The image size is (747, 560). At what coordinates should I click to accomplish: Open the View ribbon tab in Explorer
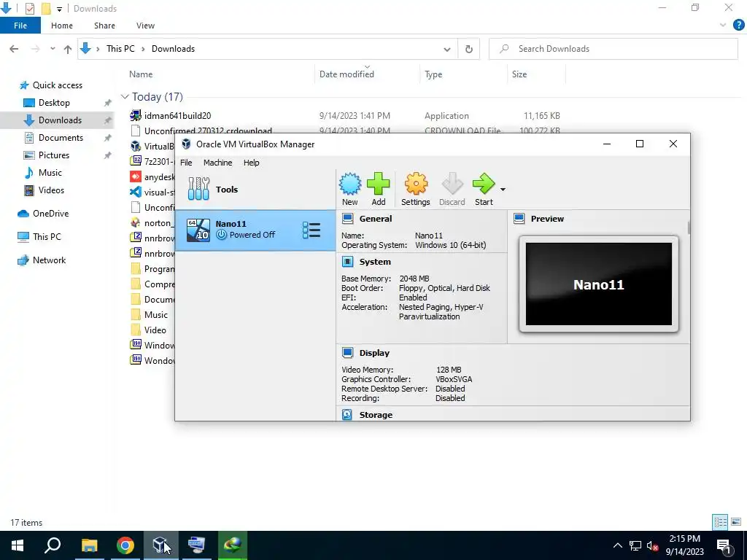(x=145, y=26)
